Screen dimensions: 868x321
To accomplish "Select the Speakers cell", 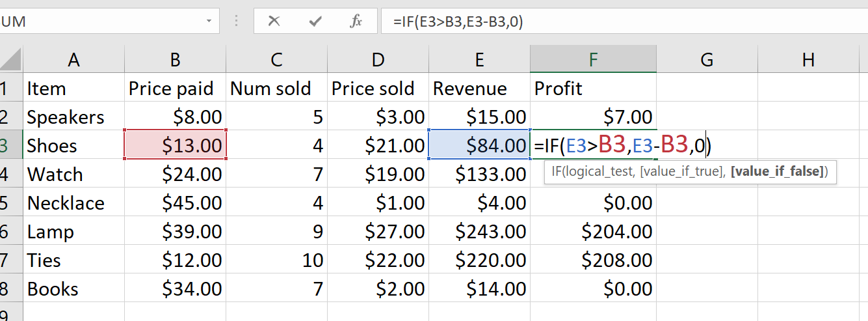I will [73, 117].
